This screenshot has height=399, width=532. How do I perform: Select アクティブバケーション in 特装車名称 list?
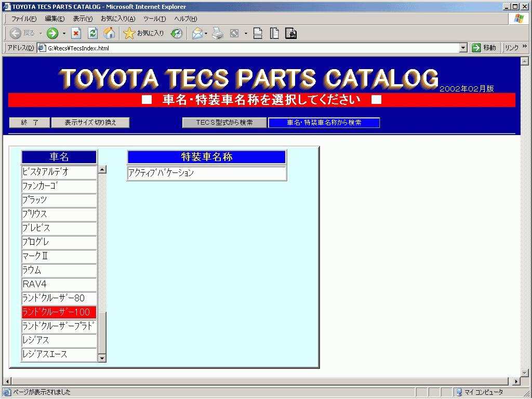207,173
